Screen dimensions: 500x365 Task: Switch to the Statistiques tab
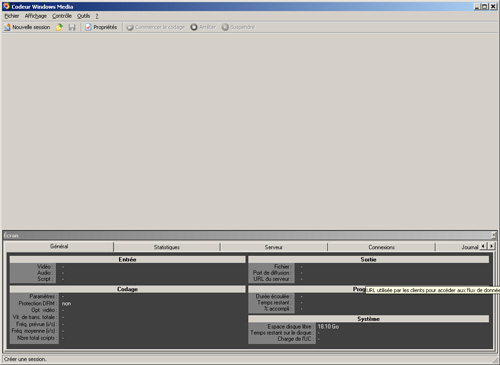pyautogui.click(x=167, y=247)
